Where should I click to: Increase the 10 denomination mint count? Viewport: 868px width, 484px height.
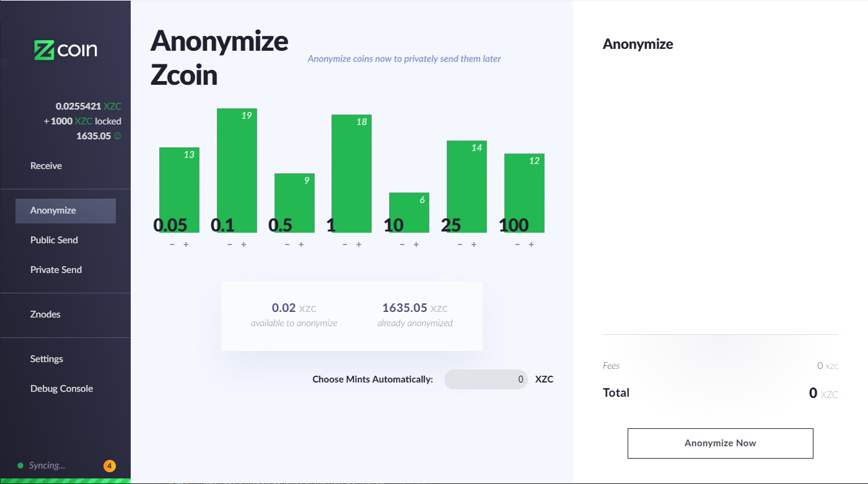416,244
